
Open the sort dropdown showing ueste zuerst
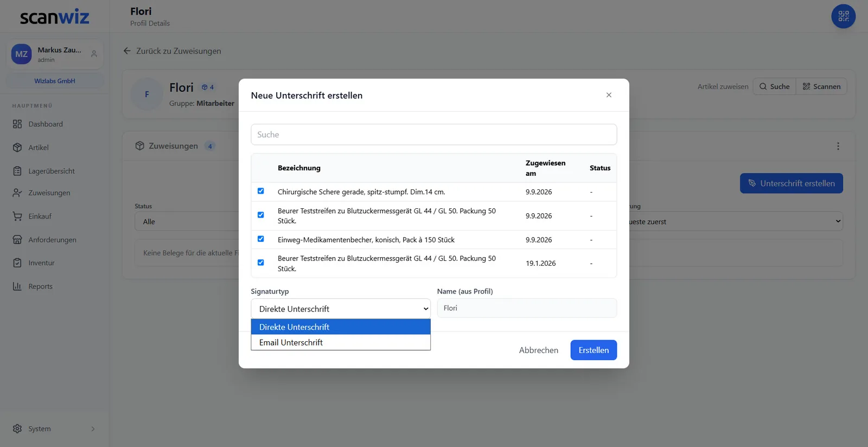click(735, 221)
